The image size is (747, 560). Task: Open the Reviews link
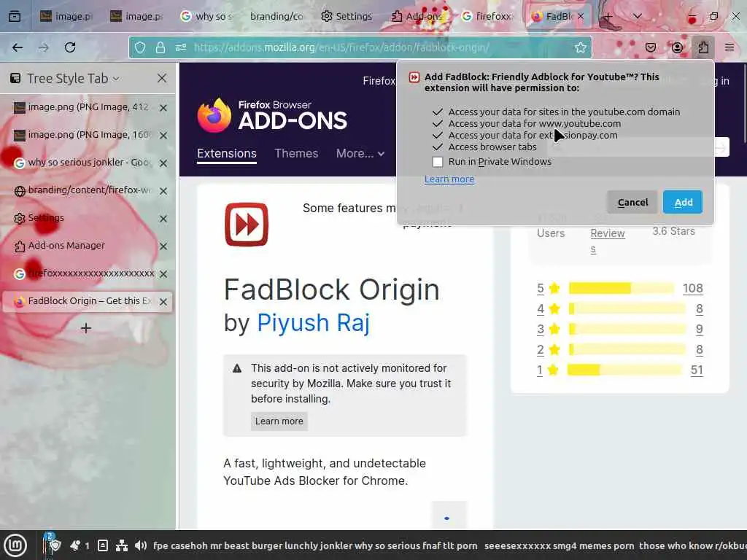[x=608, y=241]
